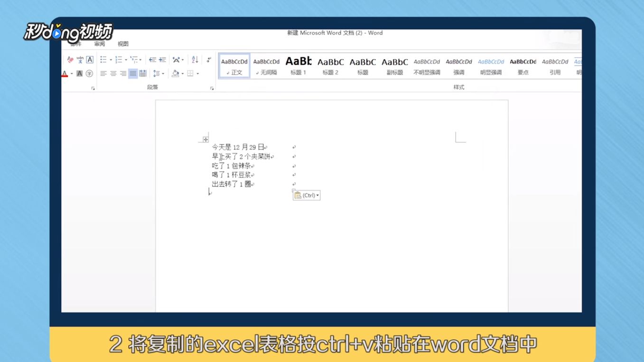Apply the 明显强调 style

tap(491, 66)
